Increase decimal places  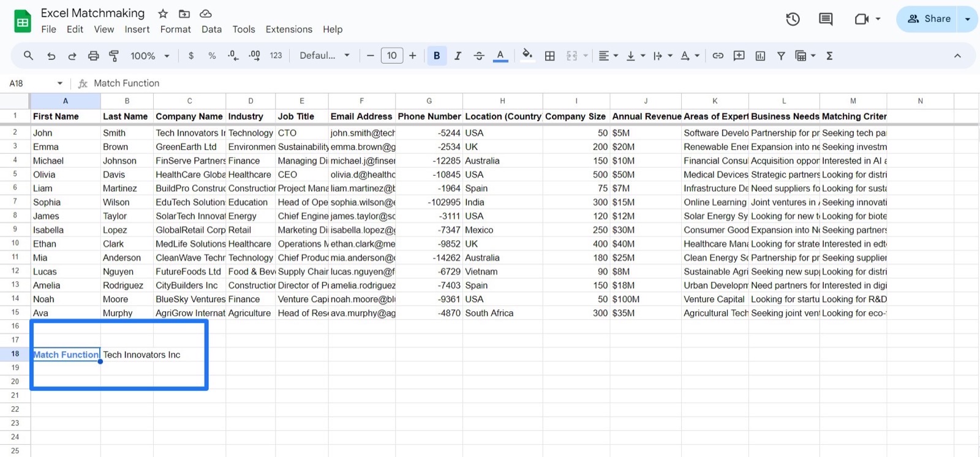(x=254, y=56)
